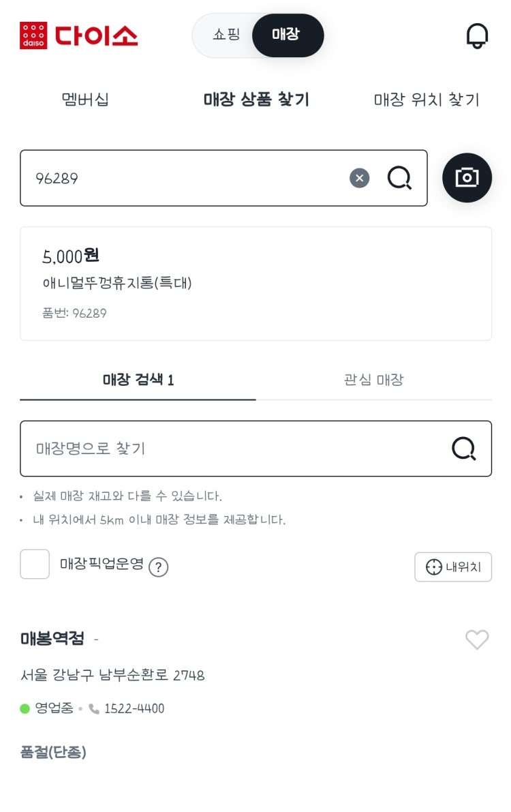Click the 내위치 location button
This screenshot has height=812, width=511.
(453, 567)
